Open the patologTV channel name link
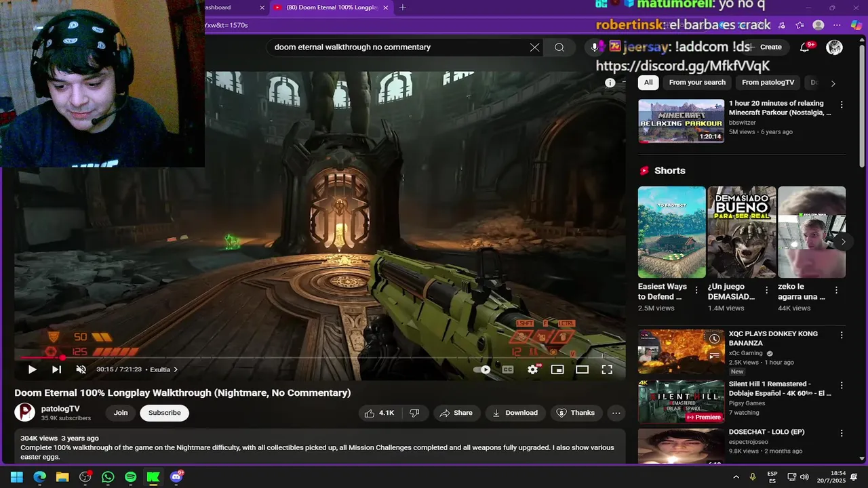This screenshot has height=488, width=868. click(60, 409)
